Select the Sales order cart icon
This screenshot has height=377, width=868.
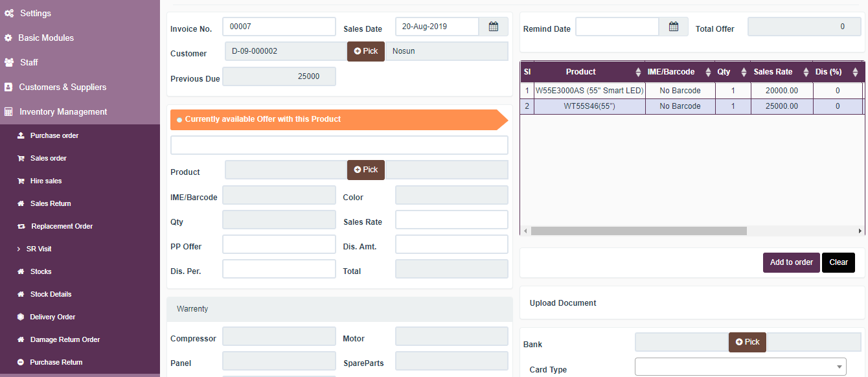click(22, 158)
